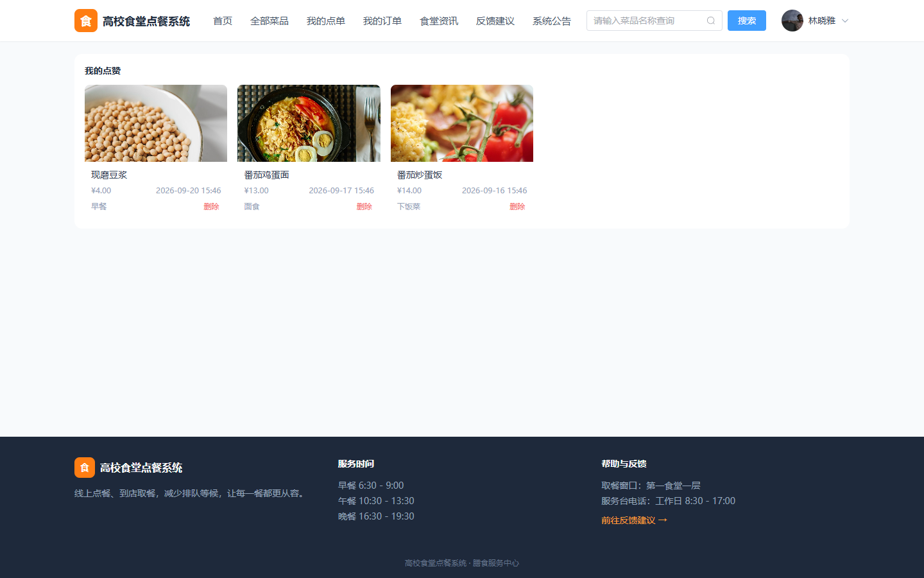Viewport: 924px width, 578px height.
Task: Click the orange logo icon in header
Action: pyautogui.click(x=86, y=21)
